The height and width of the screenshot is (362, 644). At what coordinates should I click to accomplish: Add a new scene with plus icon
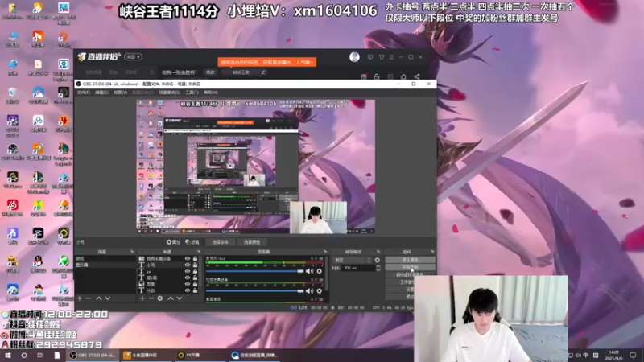pyautogui.click(x=80, y=298)
